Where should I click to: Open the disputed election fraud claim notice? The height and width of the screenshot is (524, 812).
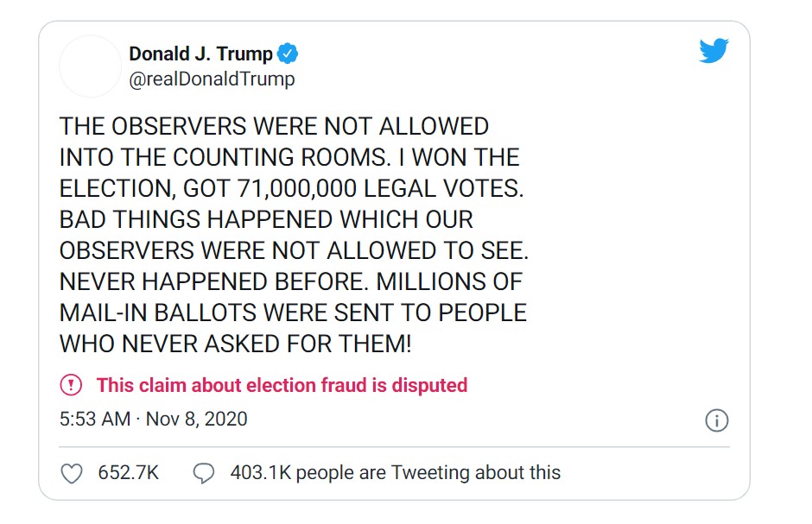click(282, 385)
